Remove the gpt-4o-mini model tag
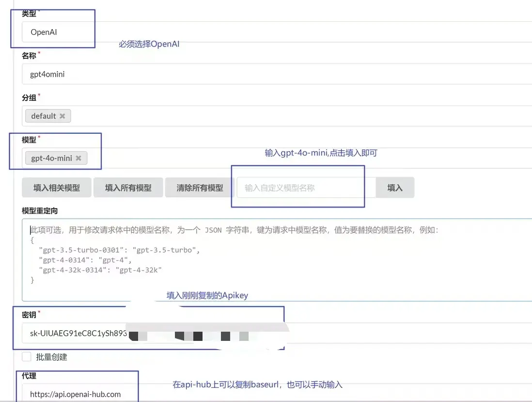The height and width of the screenshot is (402, 532). point(78,158)
